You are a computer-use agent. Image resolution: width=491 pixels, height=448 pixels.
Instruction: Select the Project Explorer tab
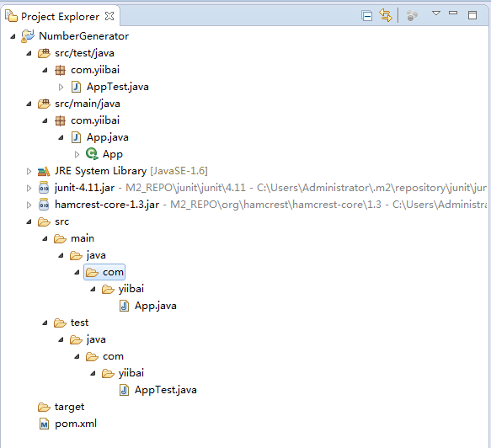coord(60,16)
